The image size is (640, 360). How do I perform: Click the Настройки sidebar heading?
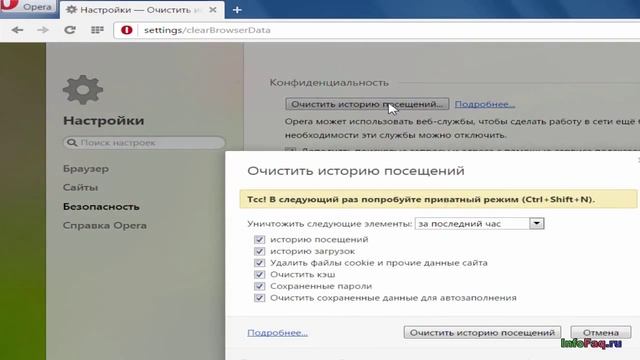[x=104, y=120]
